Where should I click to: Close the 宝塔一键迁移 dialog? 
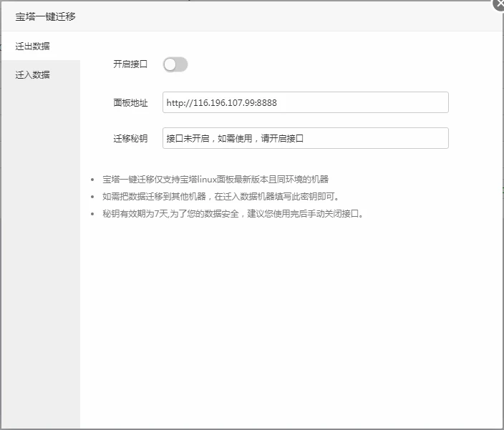(499, 4)
